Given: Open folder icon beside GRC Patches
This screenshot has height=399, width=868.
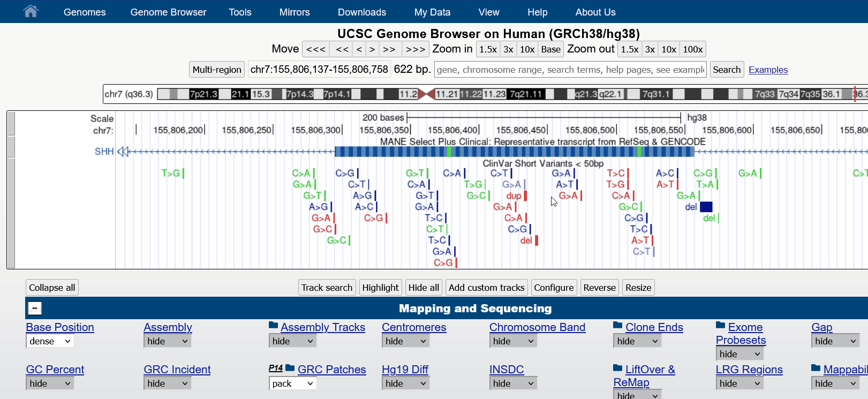Looking at the screenshot, I should coord(290,368).
